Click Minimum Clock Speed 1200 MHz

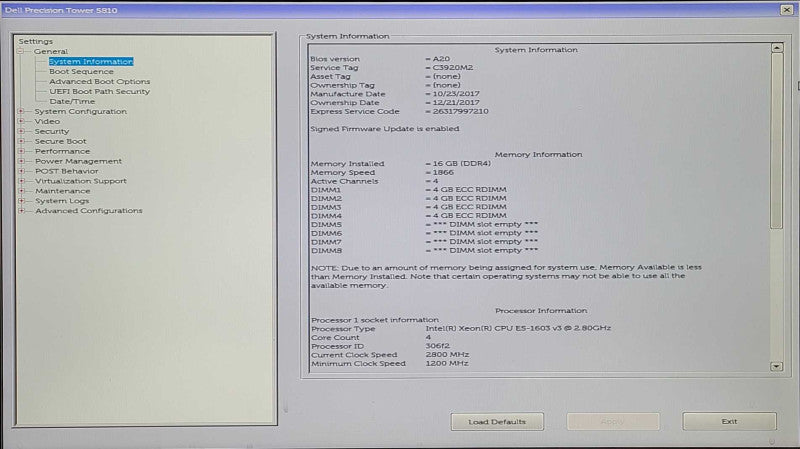(x=447, y=363)
